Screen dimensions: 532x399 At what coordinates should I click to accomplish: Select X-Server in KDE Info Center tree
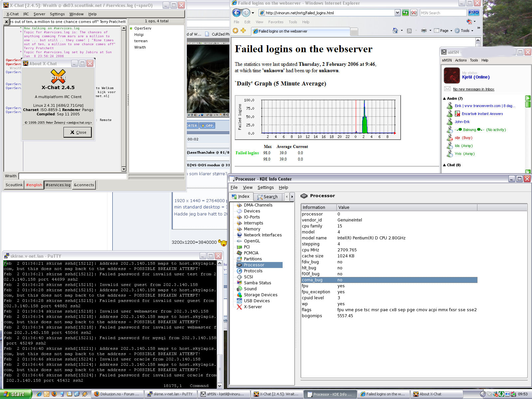(253, 307)
